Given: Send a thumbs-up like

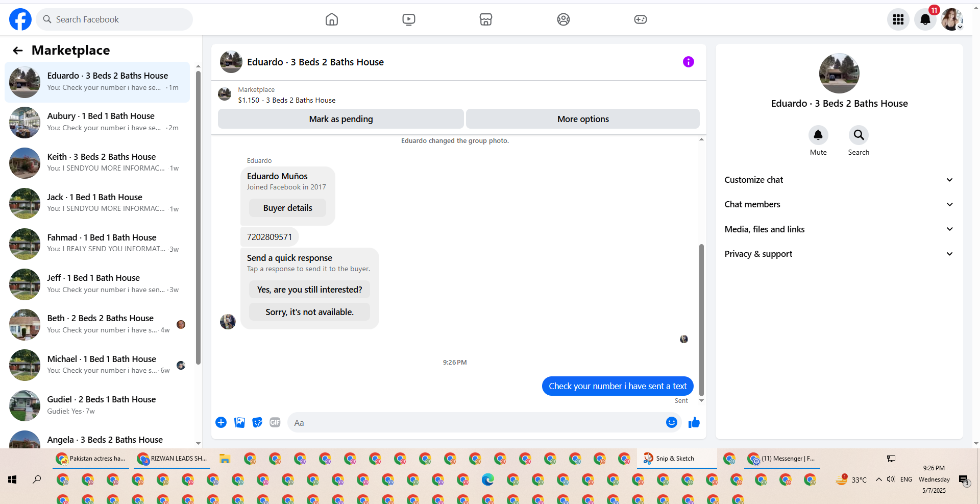Looking at the screenshot, I should click(694, 422).
